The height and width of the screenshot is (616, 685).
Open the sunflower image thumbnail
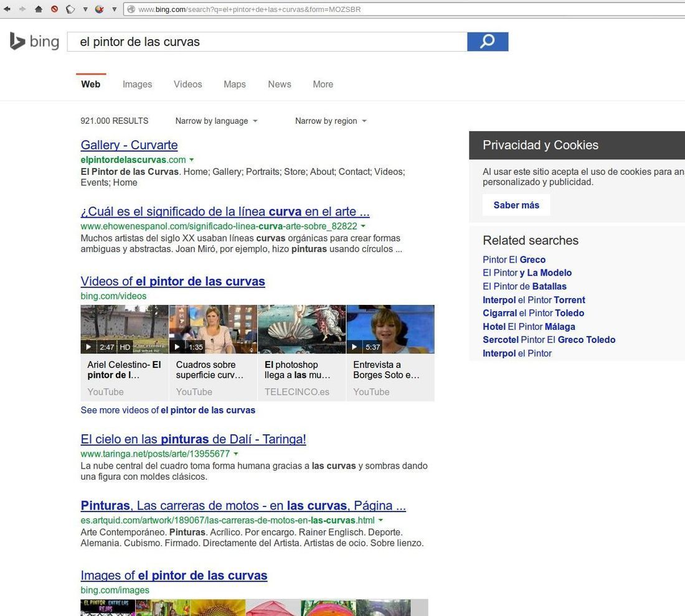[218, 608]
